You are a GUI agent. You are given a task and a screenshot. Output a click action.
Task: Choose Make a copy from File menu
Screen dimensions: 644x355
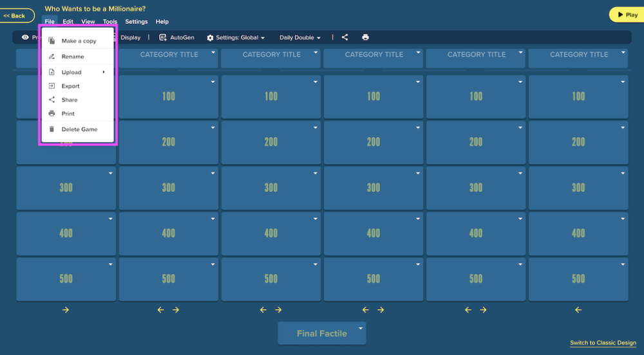78,41
